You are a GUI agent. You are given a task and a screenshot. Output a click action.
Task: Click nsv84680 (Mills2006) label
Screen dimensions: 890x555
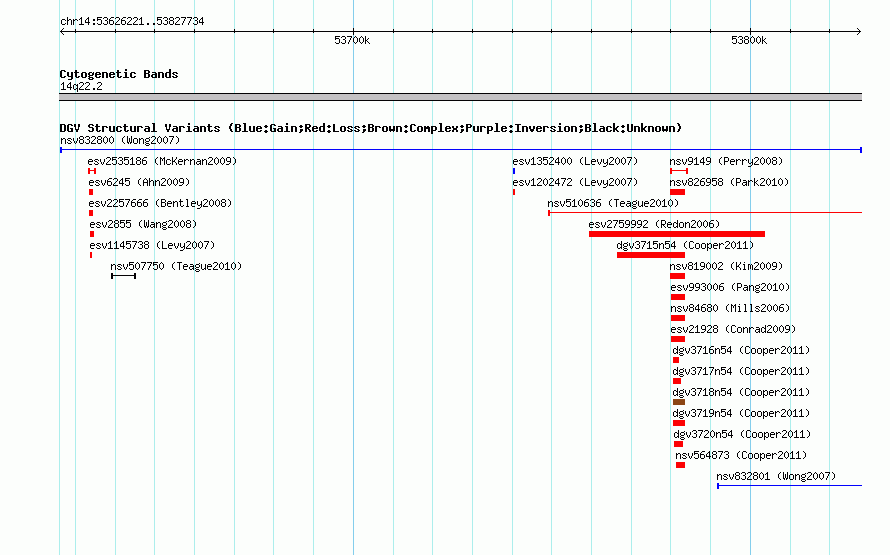[730, 308]
